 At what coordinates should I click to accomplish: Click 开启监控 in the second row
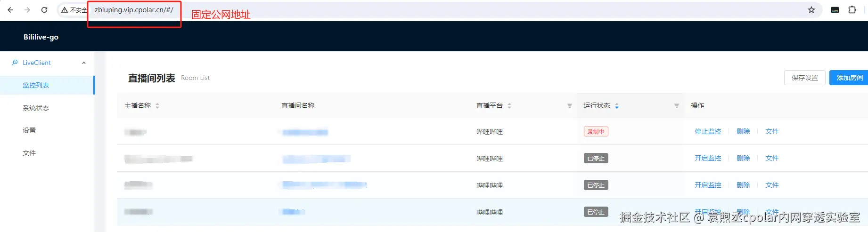click(708, 158)
